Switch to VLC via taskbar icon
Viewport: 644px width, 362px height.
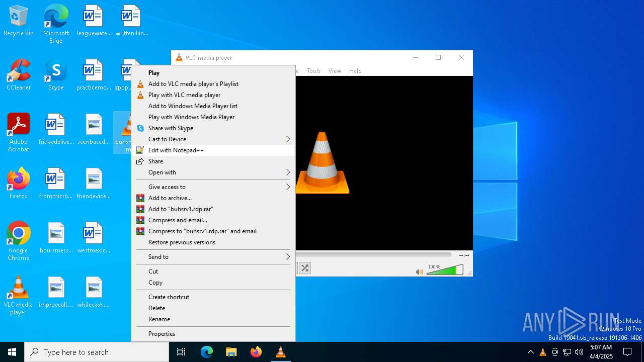[281, 352]
